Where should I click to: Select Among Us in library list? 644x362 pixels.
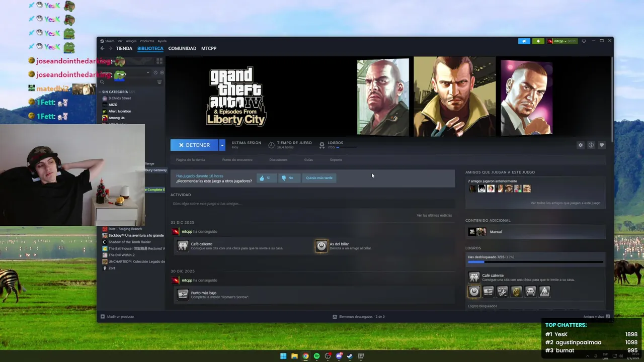click(117, 118)
